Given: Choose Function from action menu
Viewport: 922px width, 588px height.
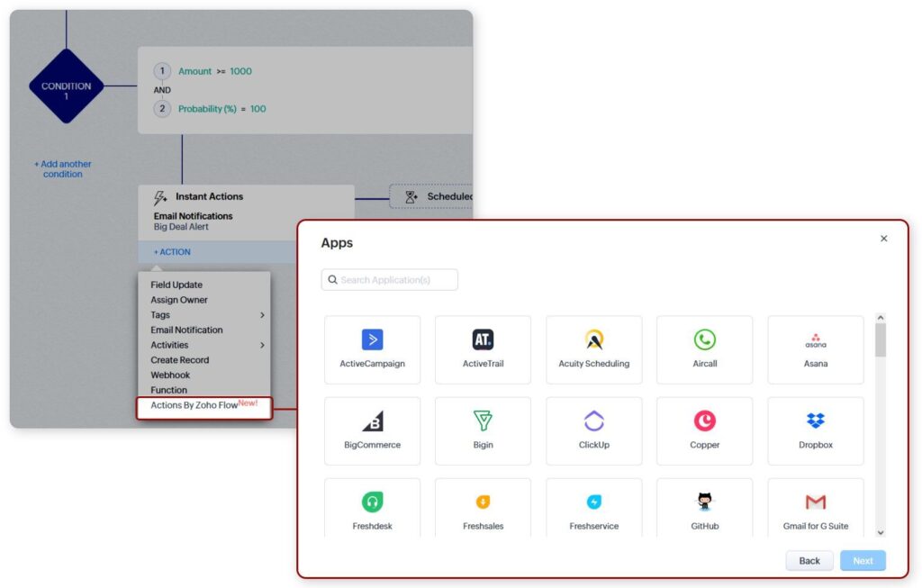Looking at the screenshot, I should [168, 390].
